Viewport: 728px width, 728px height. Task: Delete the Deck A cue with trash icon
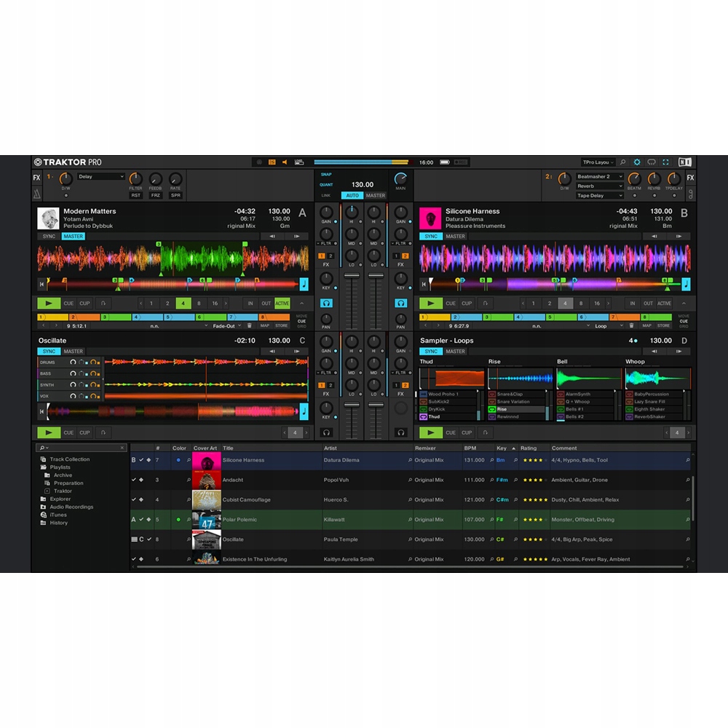(250, 326)
